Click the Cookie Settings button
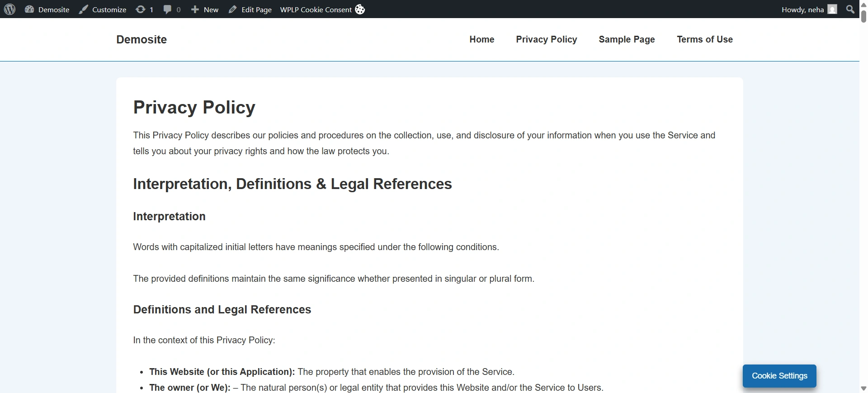 coord(779,376)
